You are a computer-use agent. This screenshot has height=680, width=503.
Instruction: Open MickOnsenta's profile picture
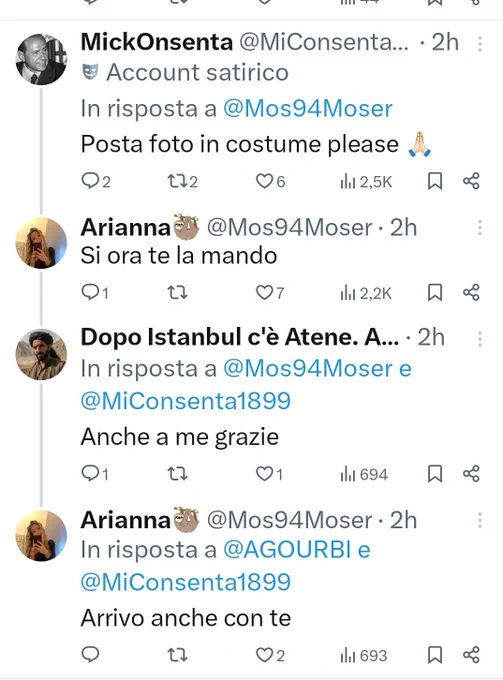(41, 59)
